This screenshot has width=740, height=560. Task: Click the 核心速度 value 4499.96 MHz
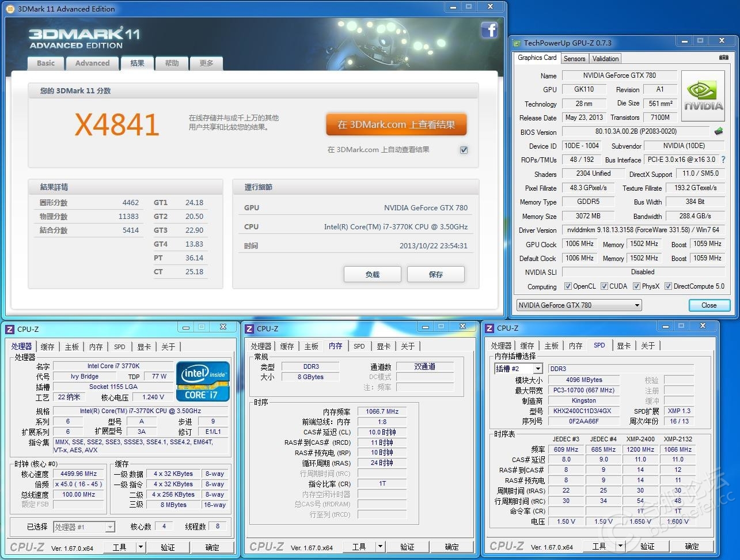(79, 474)
